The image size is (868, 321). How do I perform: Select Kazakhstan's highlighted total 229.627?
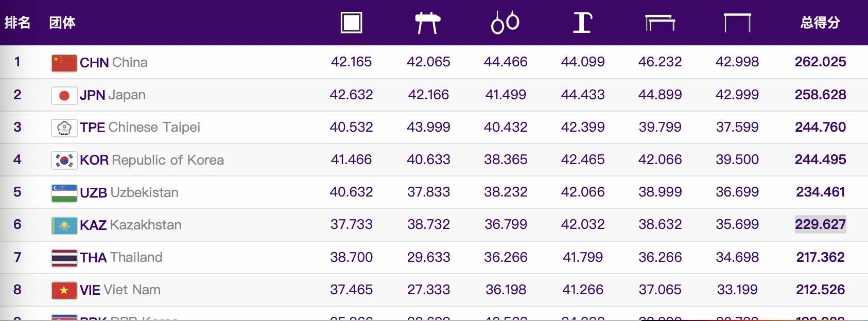tap(820, 224)
